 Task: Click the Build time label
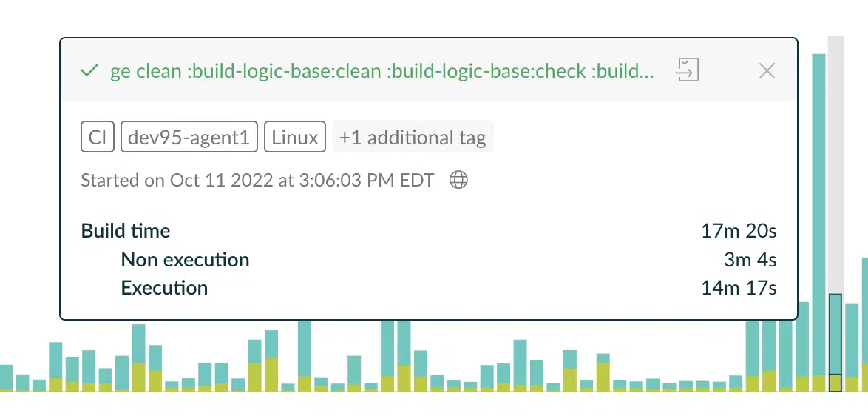126,230
